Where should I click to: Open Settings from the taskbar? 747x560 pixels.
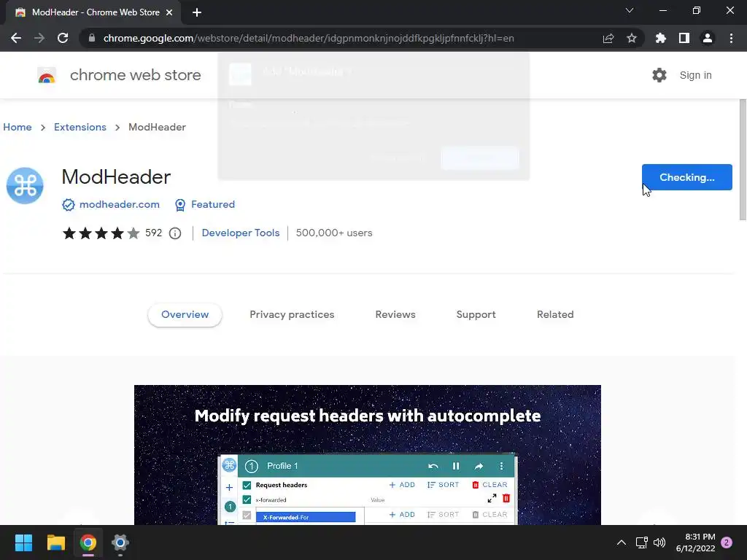pyautogui.click(x=120, y=542)
